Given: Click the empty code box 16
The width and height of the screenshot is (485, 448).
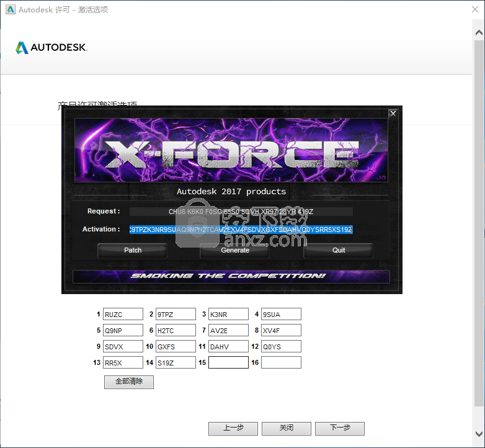Looking at the screenshot, I should [x=281, y=362].
